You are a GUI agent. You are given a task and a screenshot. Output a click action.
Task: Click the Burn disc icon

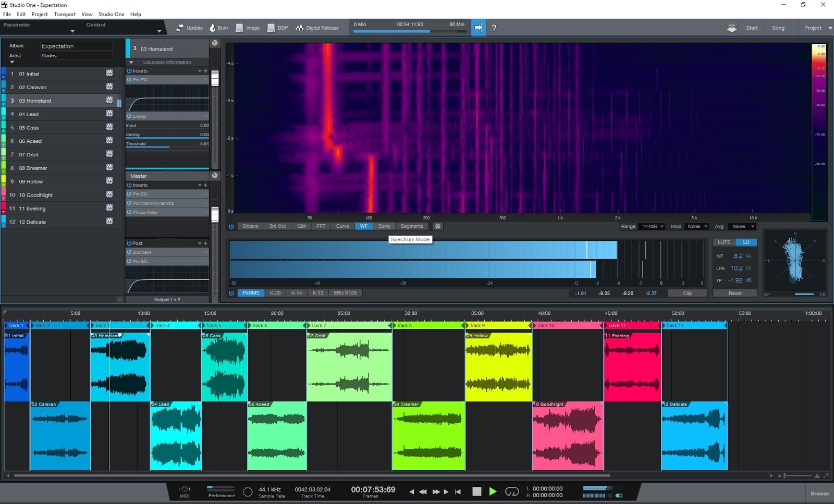pyautogui.click(x=212, y=28)
